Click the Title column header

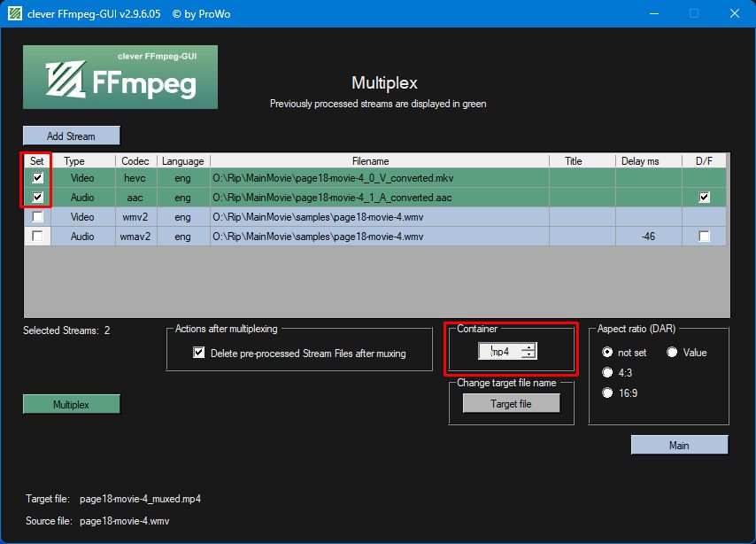582,160
